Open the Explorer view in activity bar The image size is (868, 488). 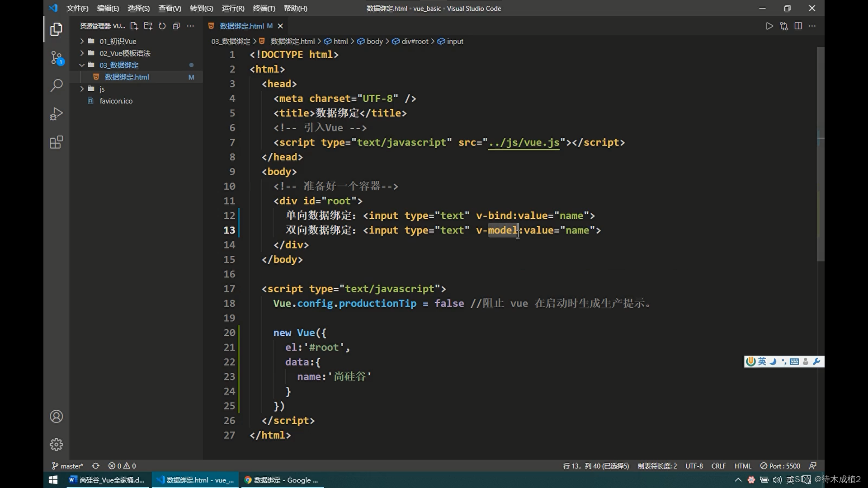click(x=56, y=29)
